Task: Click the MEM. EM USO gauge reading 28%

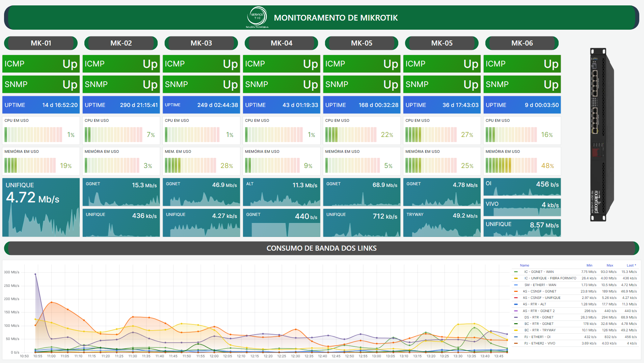Action: pyautogui.click(x=201, y=161)
